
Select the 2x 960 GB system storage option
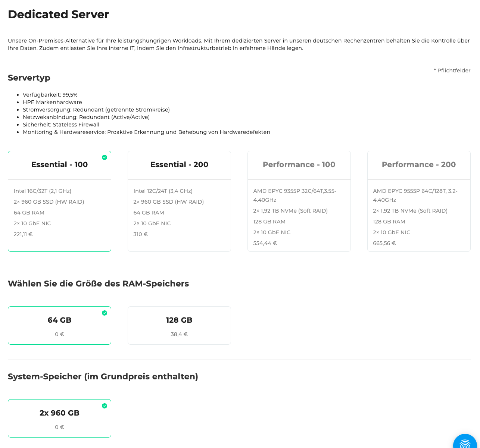(x=59, y=418)
